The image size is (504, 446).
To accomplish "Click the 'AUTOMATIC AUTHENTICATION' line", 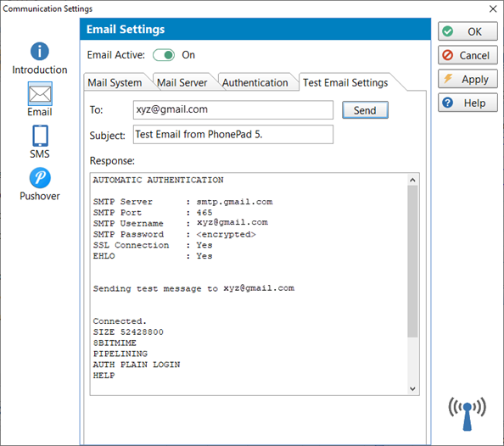I will tap(158, 180).
